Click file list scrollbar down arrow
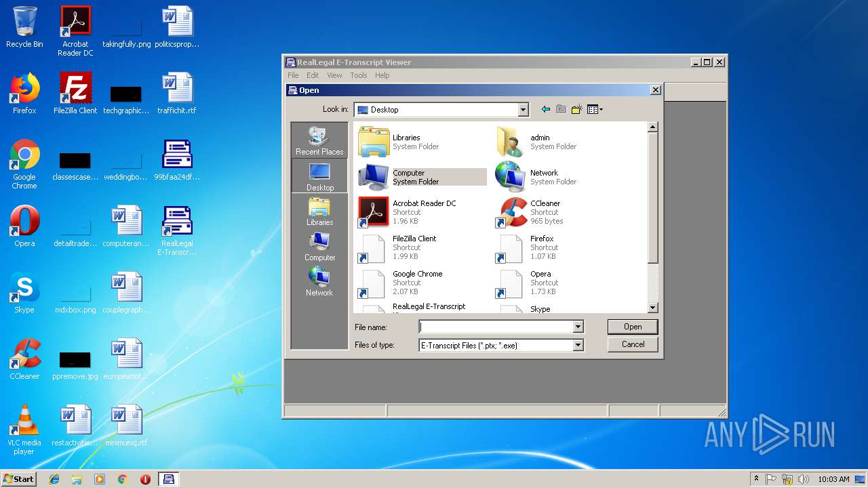The height and width of the screenshot is (488, 868). (x=653, y=308)
